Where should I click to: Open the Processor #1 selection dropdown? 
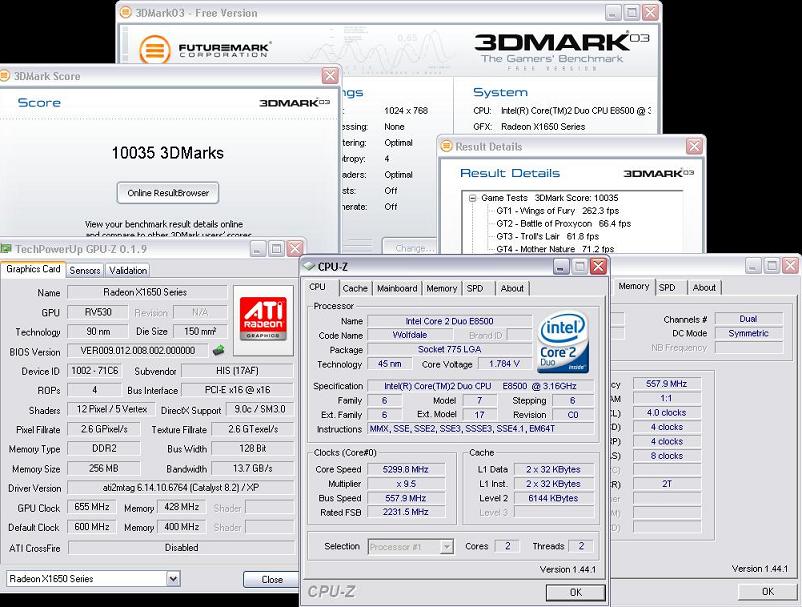(x=447, y=547)
